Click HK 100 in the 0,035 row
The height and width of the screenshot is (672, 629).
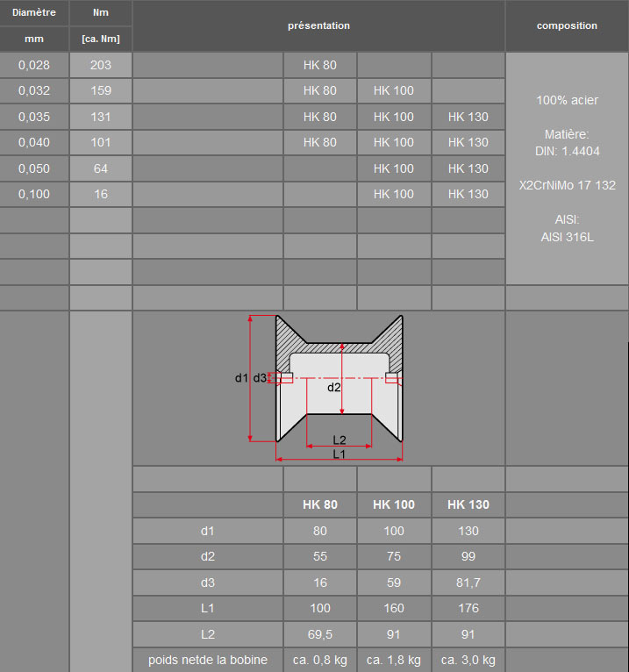(x=394, y=117)
